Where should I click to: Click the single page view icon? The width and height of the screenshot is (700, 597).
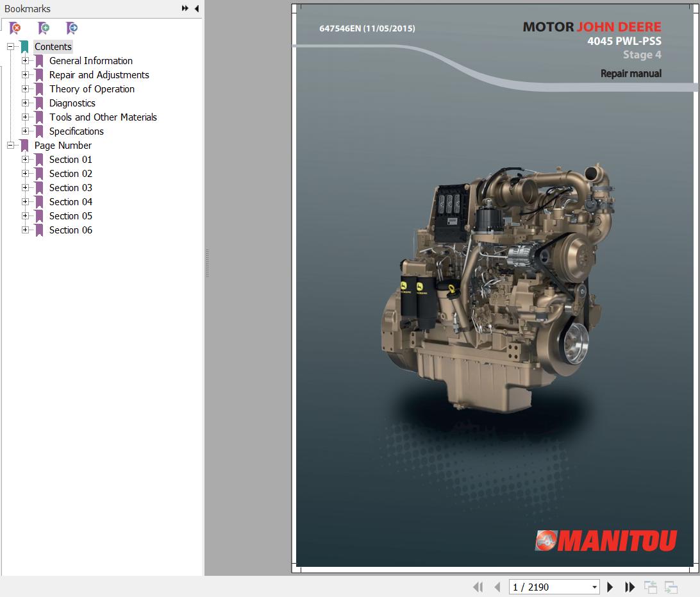pos(651,587)
